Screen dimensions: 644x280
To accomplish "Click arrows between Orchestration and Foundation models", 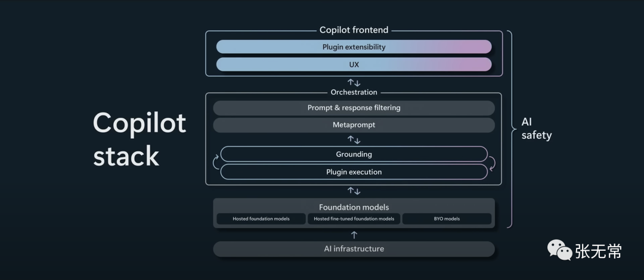I will pyautogui.click(x=354, y=191).
